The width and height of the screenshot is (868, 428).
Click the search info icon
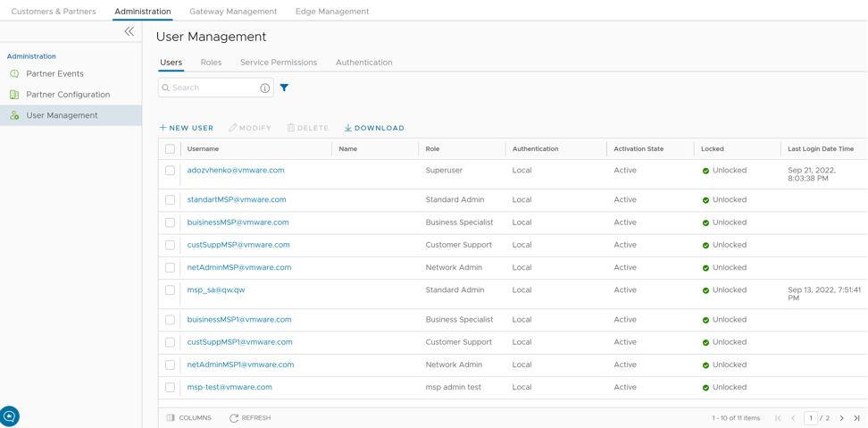coord(264,88)
